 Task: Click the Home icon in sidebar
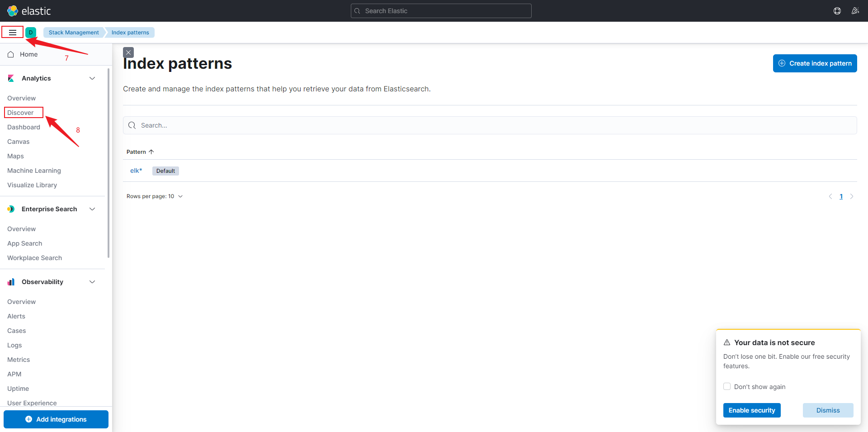point(11,54)
